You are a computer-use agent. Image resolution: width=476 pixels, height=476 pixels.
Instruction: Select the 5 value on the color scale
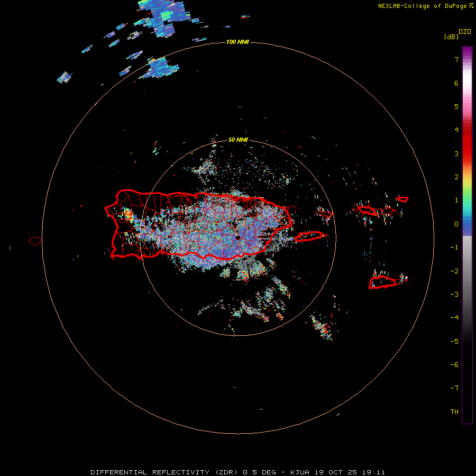pyautogui.click(x=456, y=106)
